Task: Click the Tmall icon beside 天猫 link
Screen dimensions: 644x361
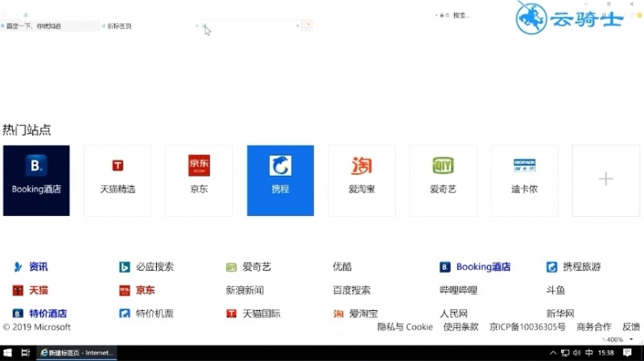Action: tap(18, 290)
